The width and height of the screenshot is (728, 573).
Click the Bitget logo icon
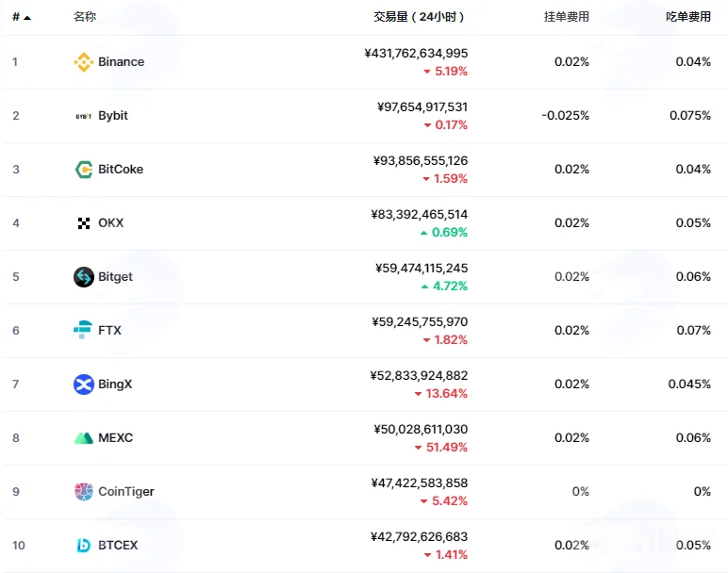point(84,277)
